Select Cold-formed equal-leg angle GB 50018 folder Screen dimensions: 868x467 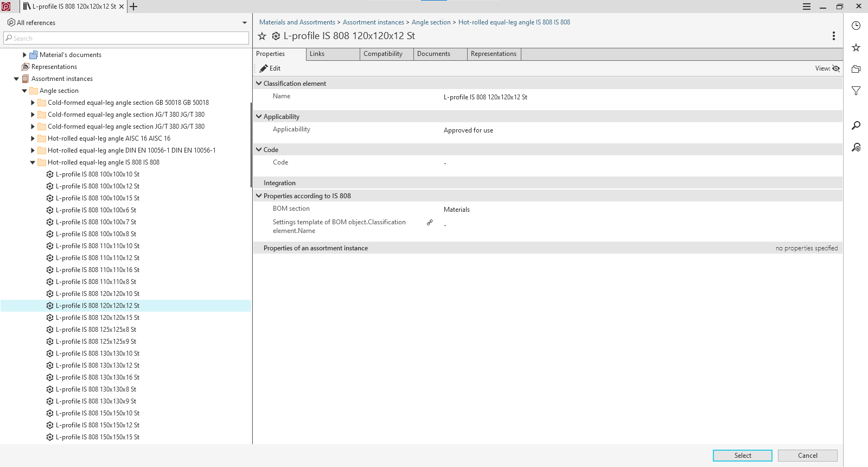(x=128, y=103)
